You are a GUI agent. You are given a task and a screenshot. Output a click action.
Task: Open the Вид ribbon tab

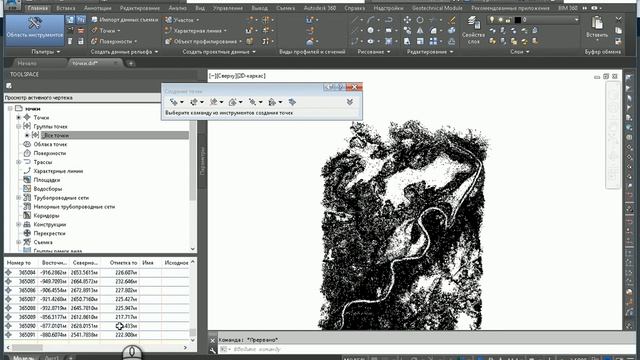coord(200,8)
